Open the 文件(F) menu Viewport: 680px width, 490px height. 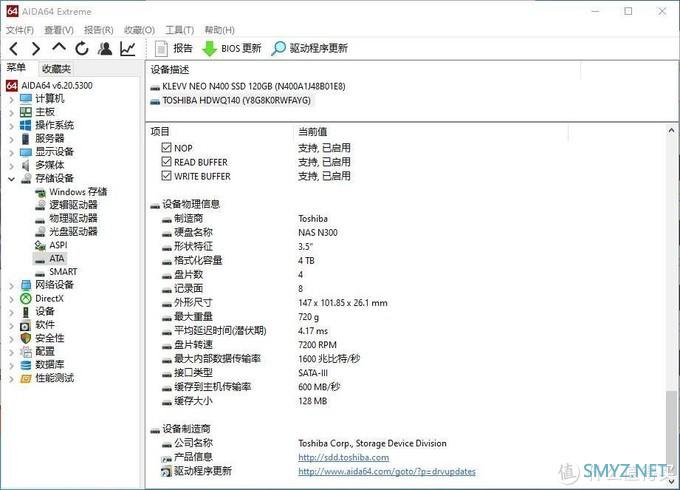[20, 30]
